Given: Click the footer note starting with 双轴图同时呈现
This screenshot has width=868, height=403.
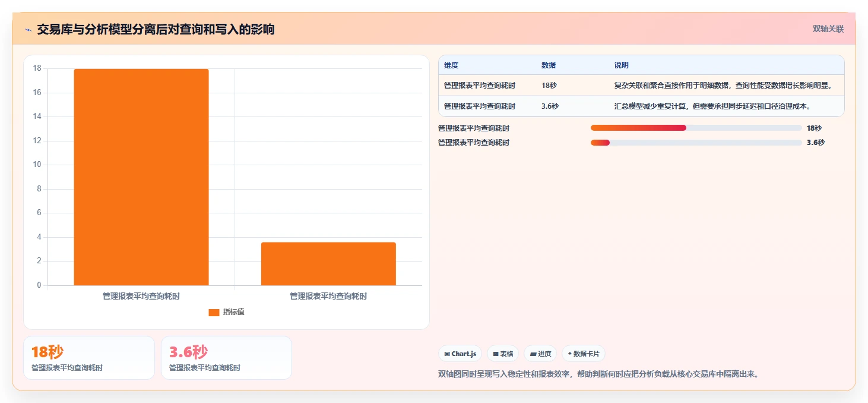Looking at the screenshot, I should coord(598,374).
